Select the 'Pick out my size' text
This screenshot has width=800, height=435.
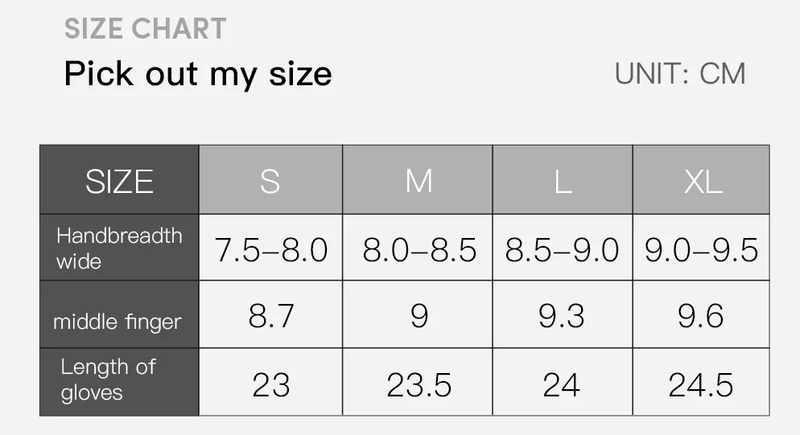pos(198,74)
